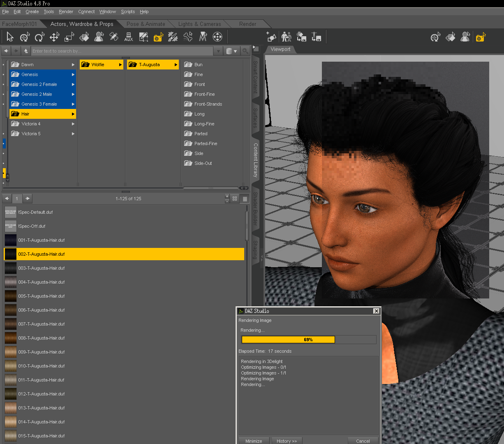Expand the T-Augusta folder arrow
504x444 pixels.
176,65
